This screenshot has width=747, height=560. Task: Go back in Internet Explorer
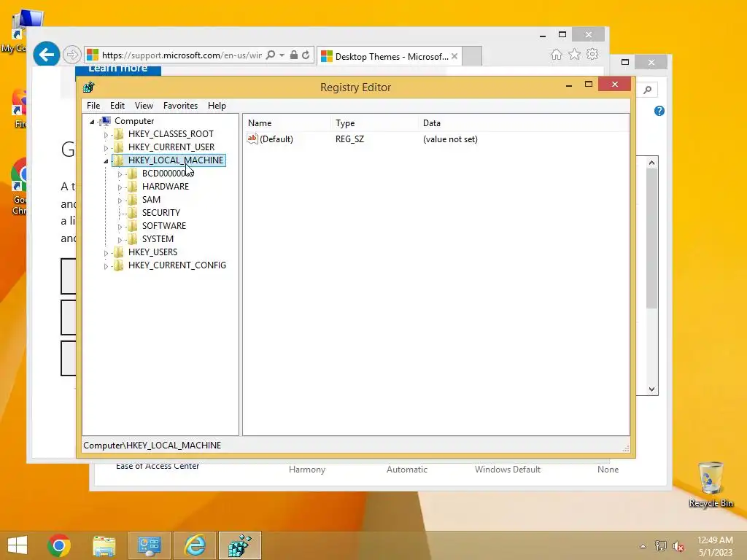[46, 55]
